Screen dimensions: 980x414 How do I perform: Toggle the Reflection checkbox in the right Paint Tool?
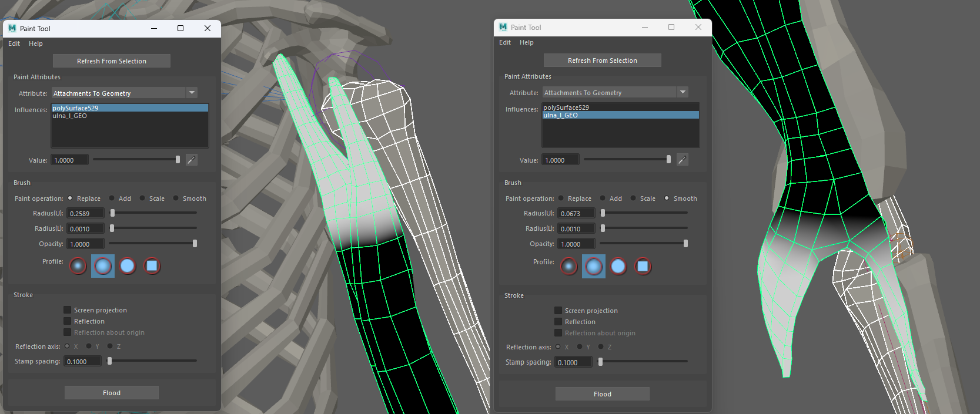[x=558, y=322]
